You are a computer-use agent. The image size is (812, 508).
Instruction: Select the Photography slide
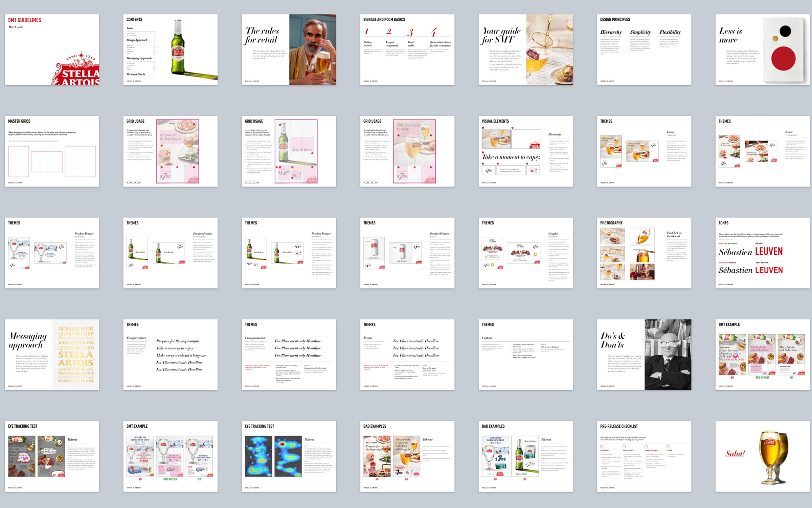point(644,253)
